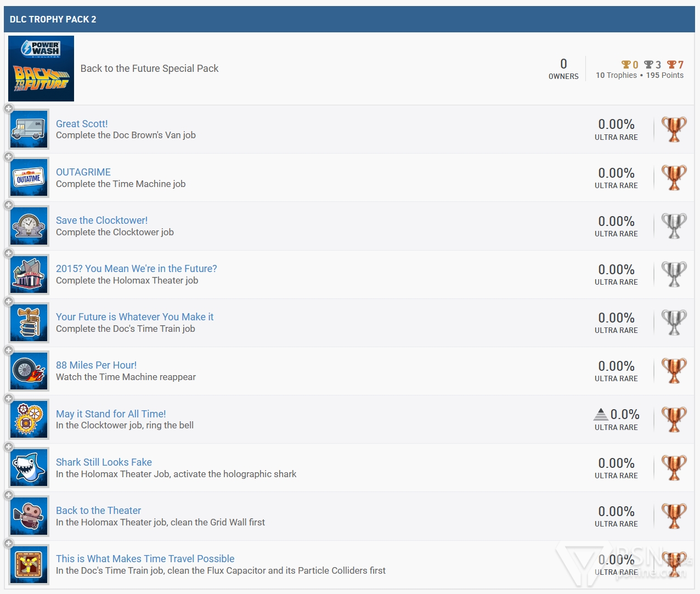Image resolution: width=700 pixels, height=594 pixels.
Task: Expand the plus badge on 88 Miles Per Hour!
Action: point(9,350)
